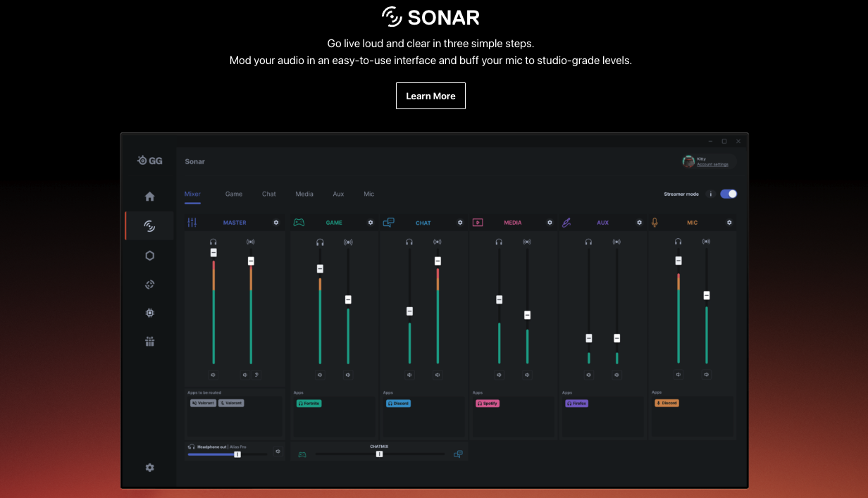Click the microphone icon in the MIC header
The height and width of the screenshot is (498, 868).
[x=655, y=223]
